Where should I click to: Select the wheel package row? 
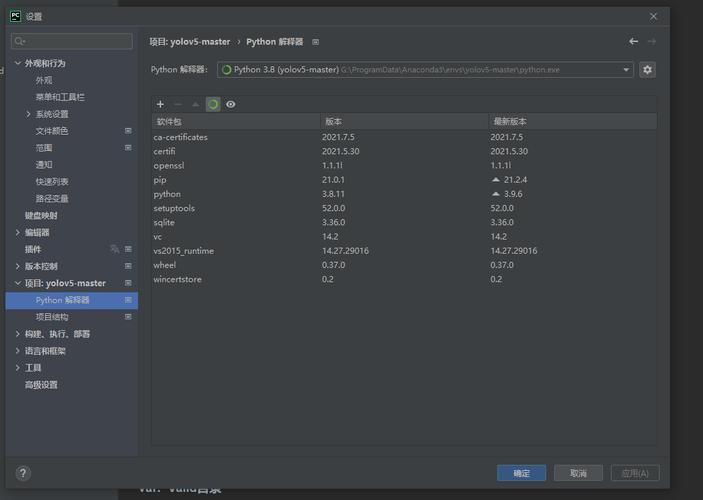404,265
